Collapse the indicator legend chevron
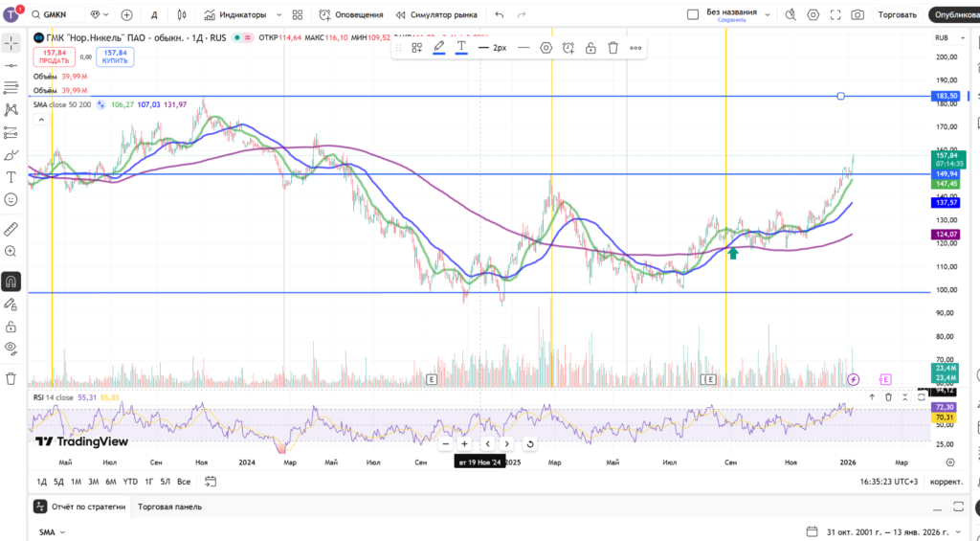Image resolution: width=980 pixels, height=541 pixels. click(x=40, y=120)
